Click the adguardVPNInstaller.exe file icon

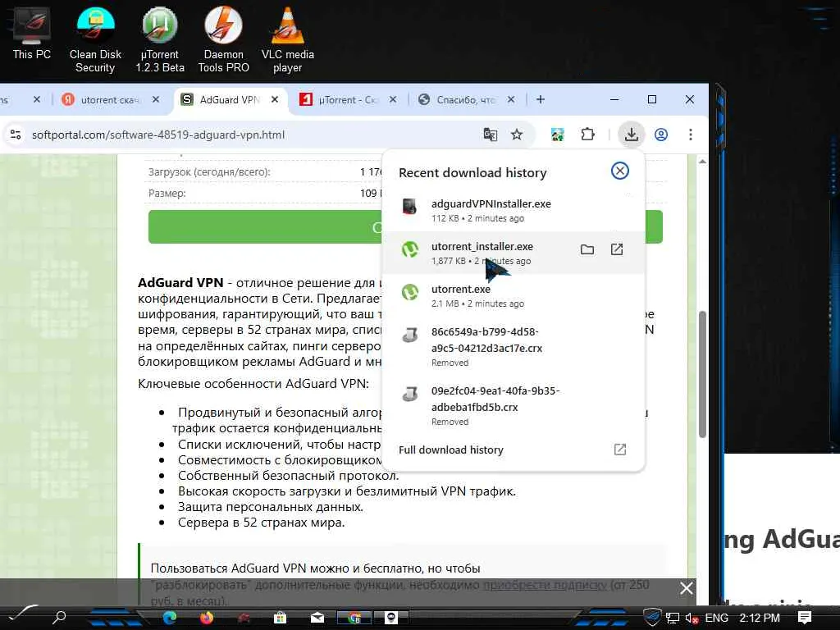pos(410,206)
